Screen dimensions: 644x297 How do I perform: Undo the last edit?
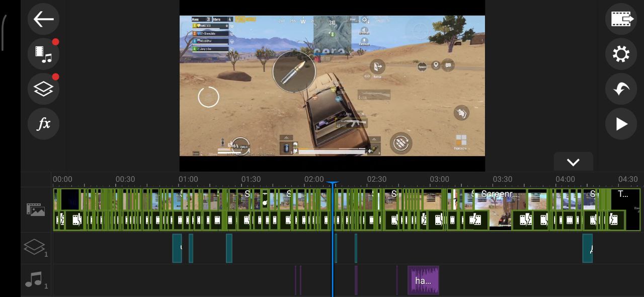point(621,89)
